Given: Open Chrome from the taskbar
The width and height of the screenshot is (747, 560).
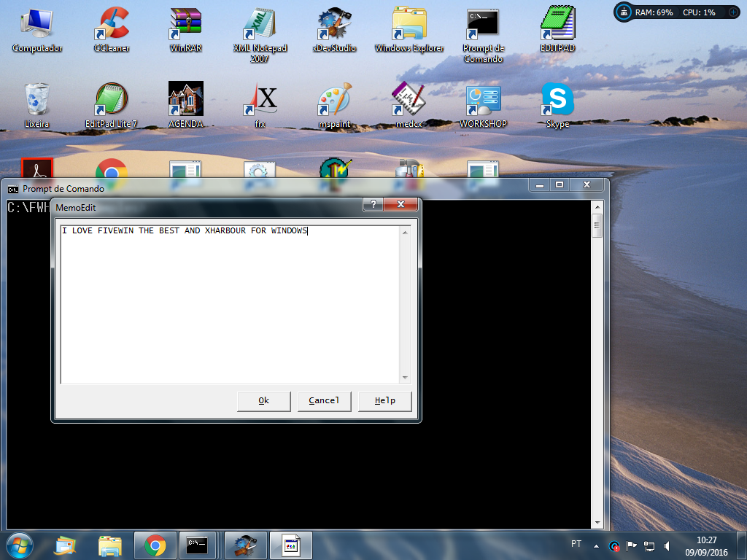Looking at the screenshot, I should pyautogui.click(x=155, y=545).
